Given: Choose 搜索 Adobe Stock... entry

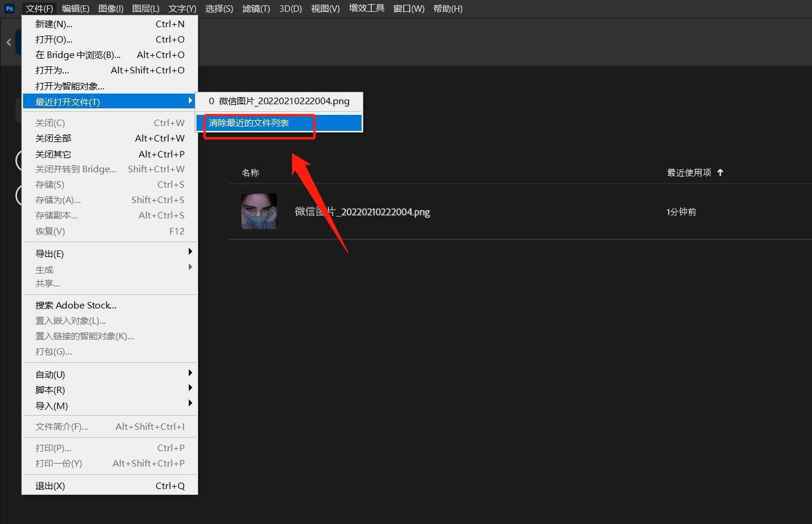Looking at the screenshot, I should 110,306.
